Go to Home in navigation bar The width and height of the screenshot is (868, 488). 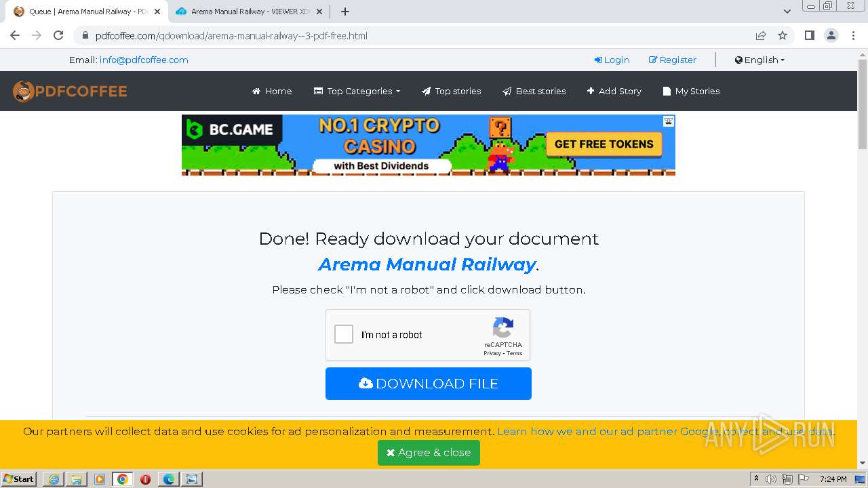point(272,91)
